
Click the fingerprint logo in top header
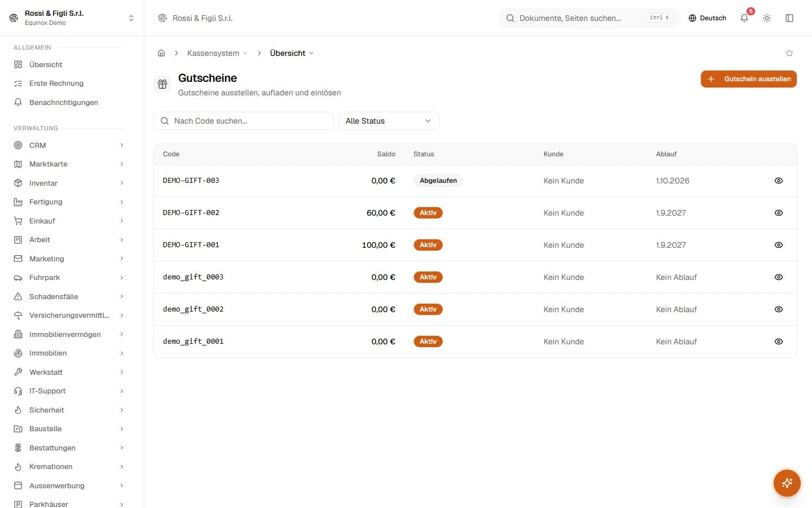click(162, 18)
